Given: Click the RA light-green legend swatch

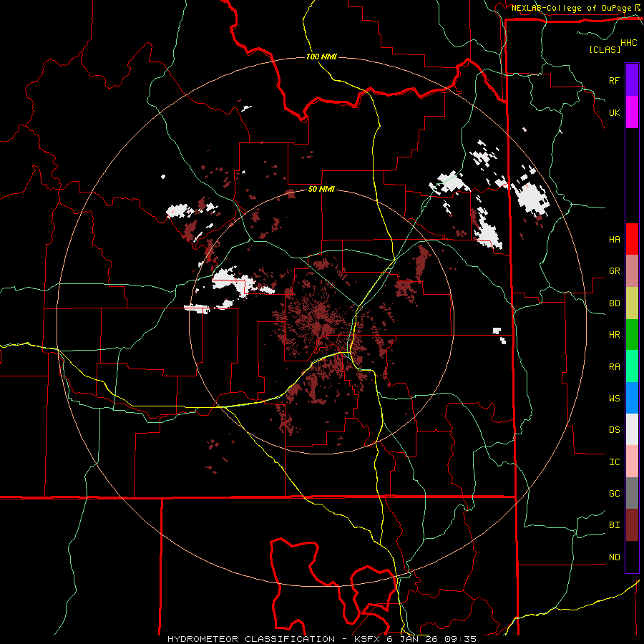Looking at the screenshot, I should click(632, 366).
